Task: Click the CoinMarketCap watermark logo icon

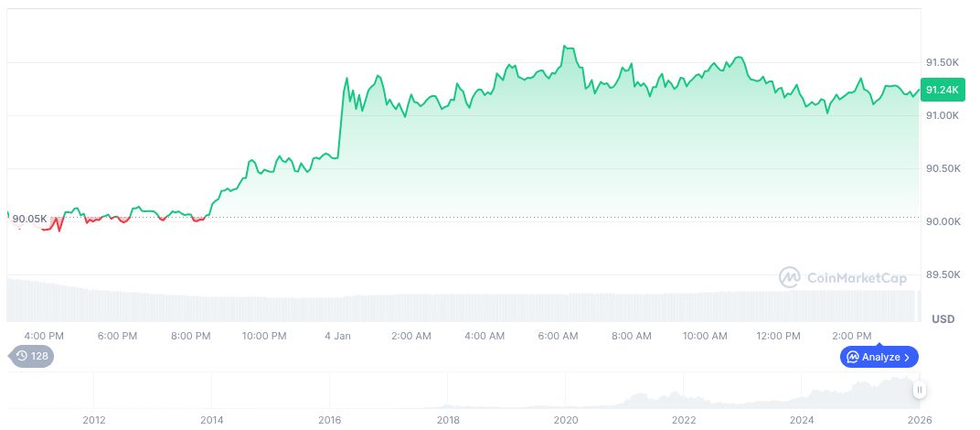Action: [x=790, y=276]
